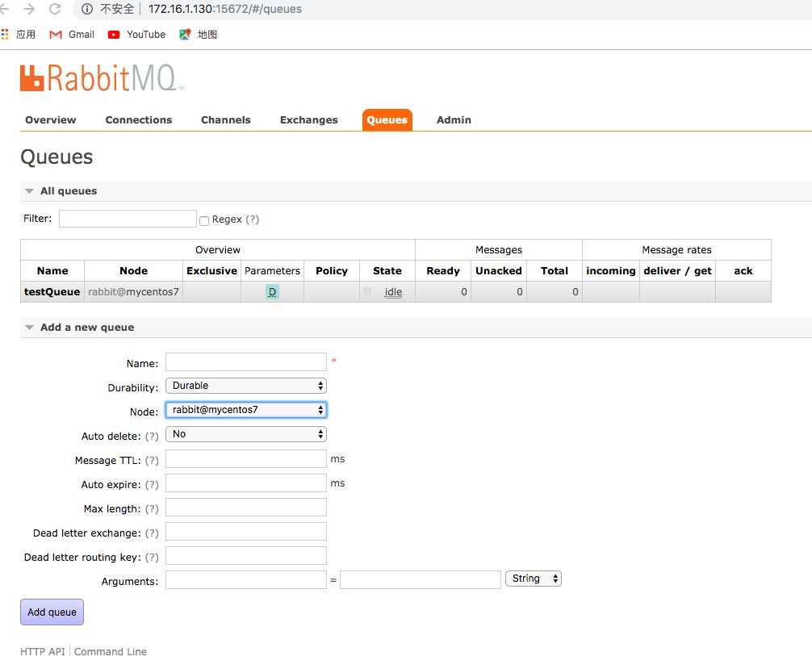
Task: Switch to the Channels tab
Action: pyautogui.click(x=226, y=119)
